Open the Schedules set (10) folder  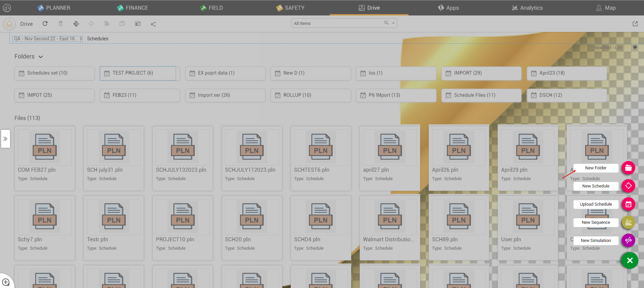[x=55, y=73]
